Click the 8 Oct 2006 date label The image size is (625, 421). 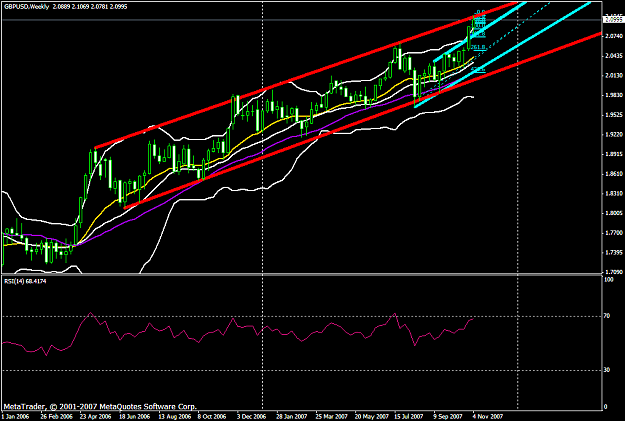pos(212,417)
